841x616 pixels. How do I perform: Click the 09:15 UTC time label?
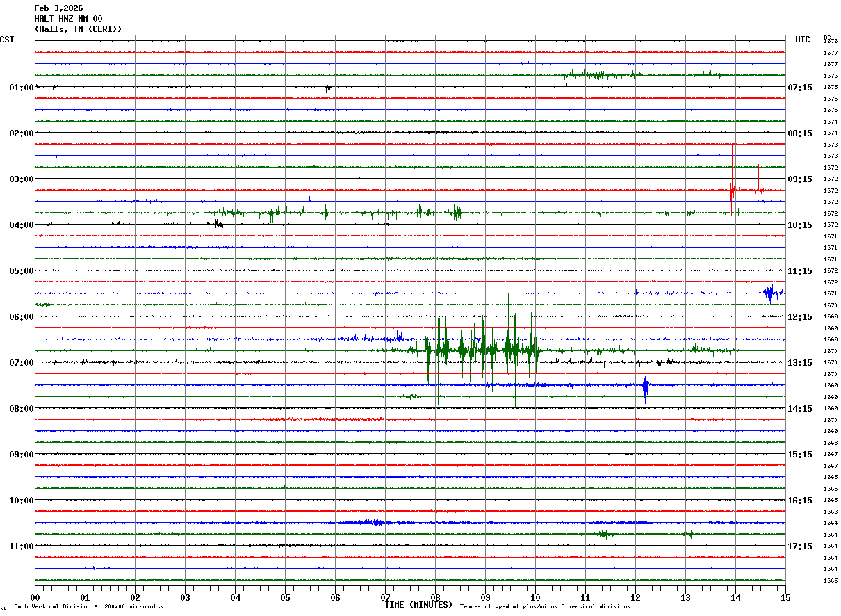pos(799,179)
